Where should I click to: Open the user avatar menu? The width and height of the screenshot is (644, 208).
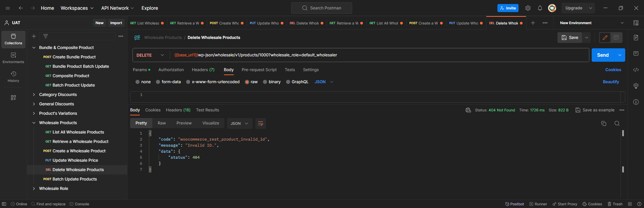point(552,8)
